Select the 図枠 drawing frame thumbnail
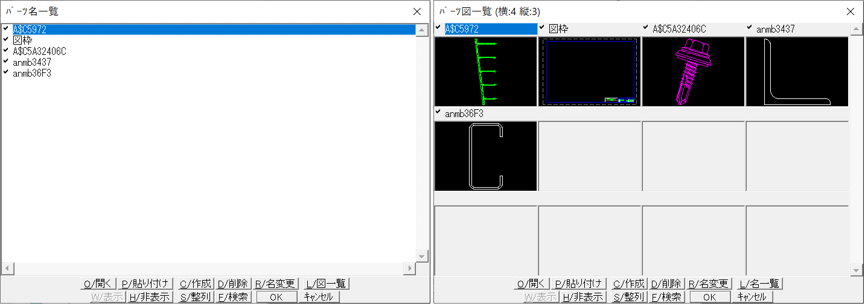Screen dimensions: 868x306 tap(590, 71)
